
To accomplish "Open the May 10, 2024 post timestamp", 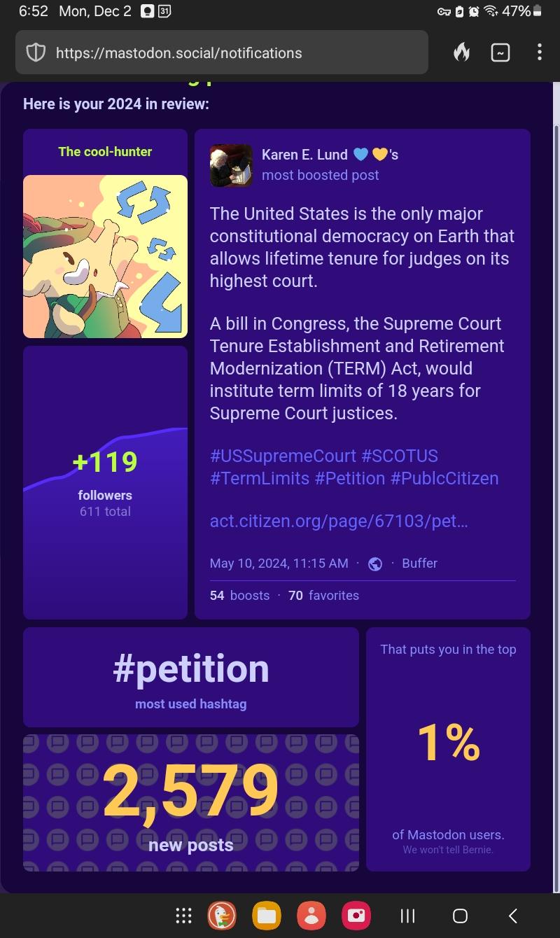I will [279, 563].
